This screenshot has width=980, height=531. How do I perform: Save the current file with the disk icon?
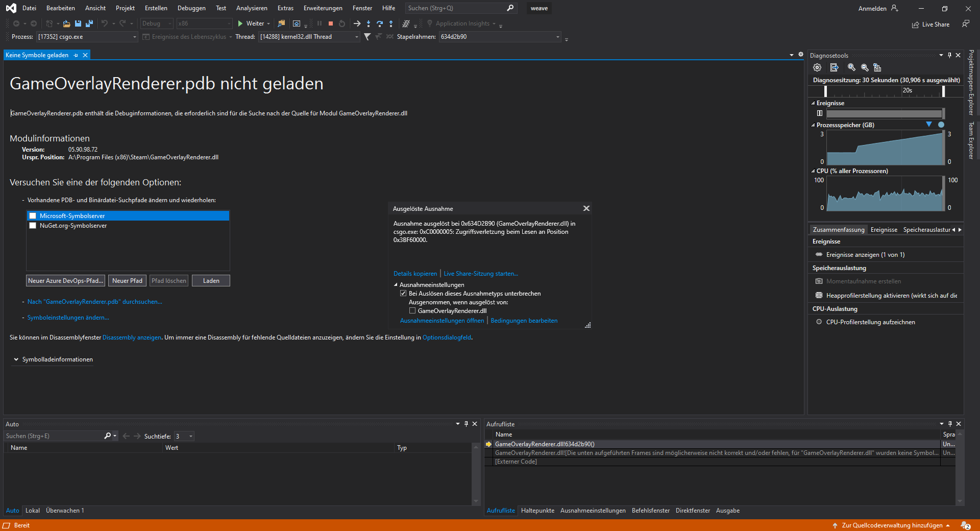(x=78, y=23)
